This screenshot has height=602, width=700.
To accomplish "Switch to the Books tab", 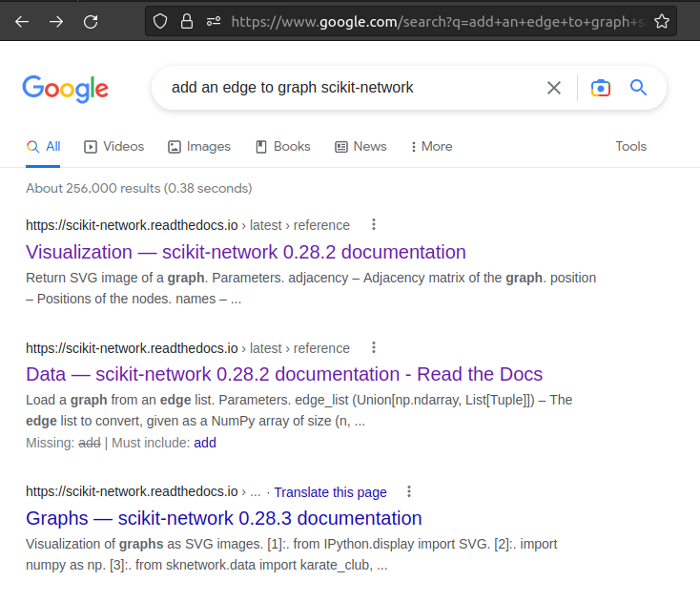I will 283,147.
